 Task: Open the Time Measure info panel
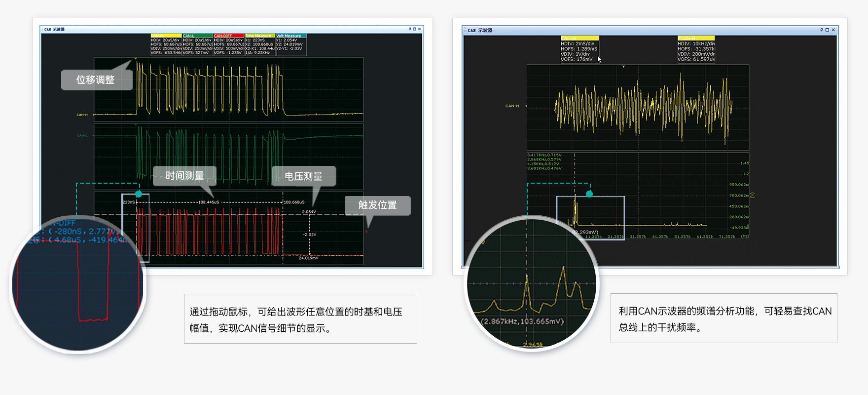coord(260,36)
